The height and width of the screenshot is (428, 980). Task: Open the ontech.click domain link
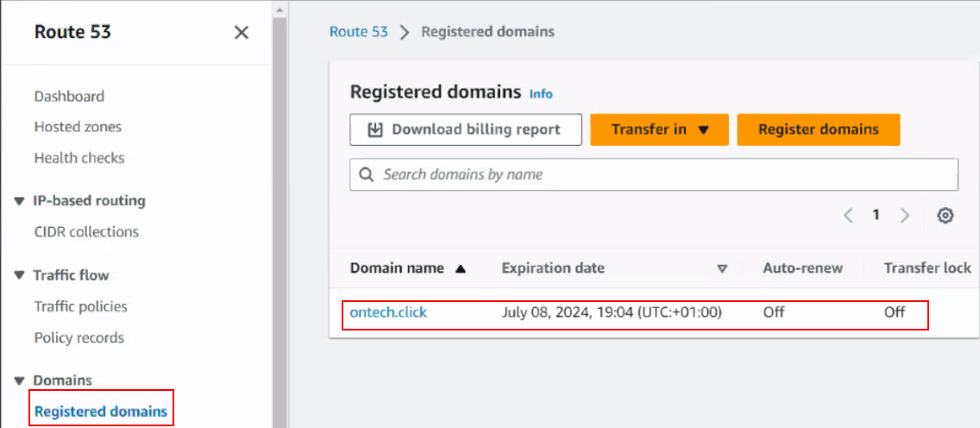(388, 312)
